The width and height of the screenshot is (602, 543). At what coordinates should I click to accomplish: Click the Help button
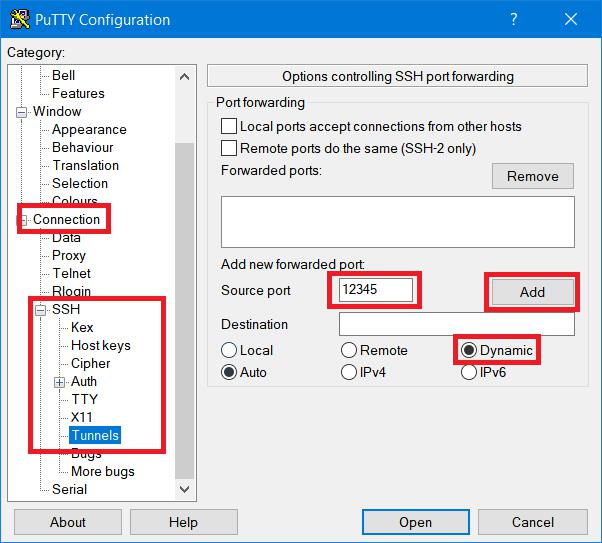tap(184, 522)
